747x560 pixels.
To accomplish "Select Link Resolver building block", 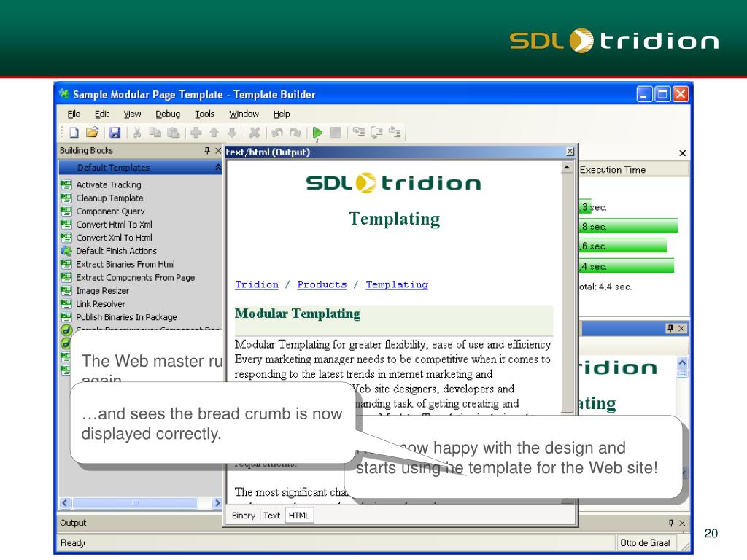I will coord(101,304).
